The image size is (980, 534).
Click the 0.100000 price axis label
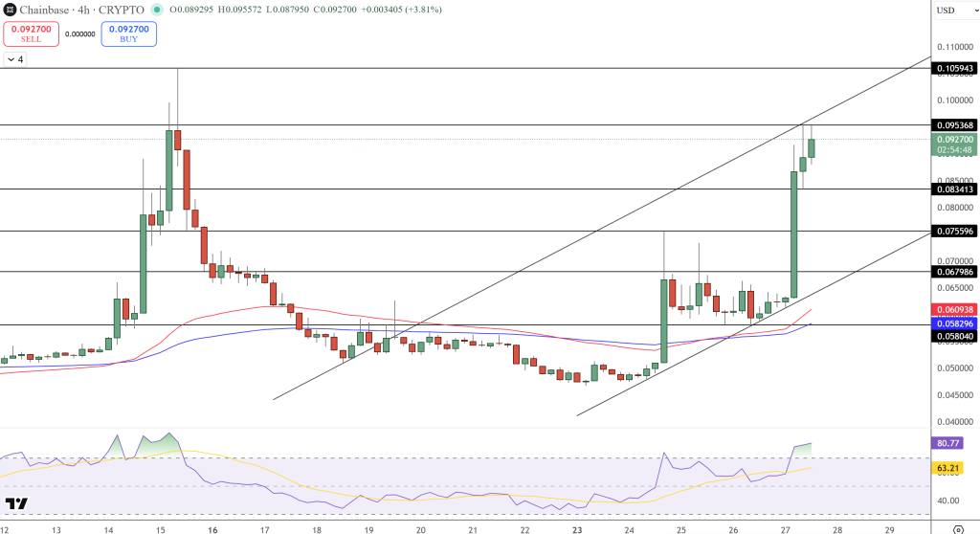(955, 100)
